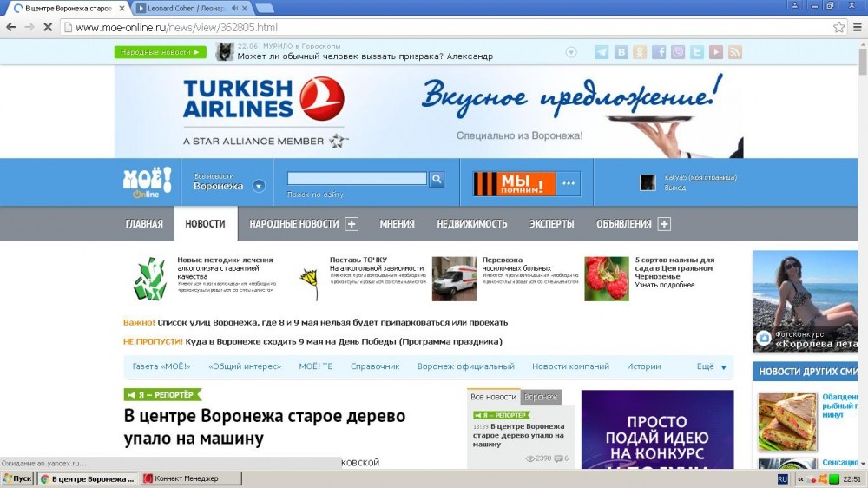Click the page vertical scrollbar
Image resolution: width=868 pixels, height=488 pixels.
(863, 254)
